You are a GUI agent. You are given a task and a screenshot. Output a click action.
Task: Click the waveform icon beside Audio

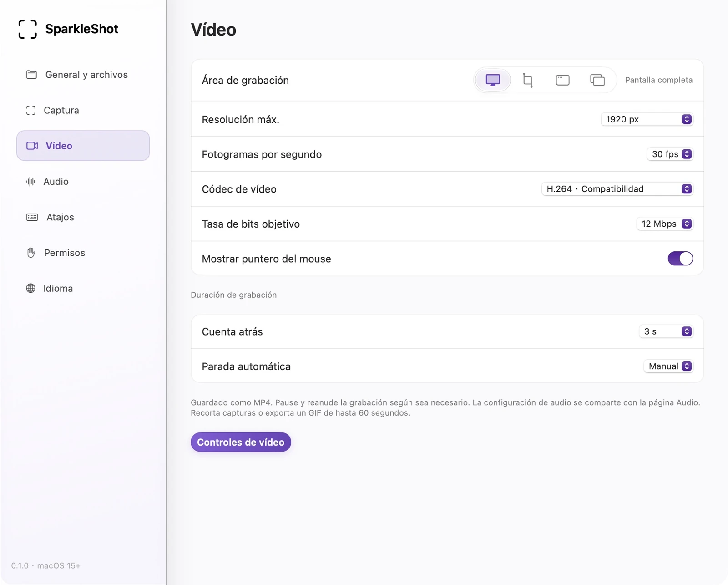pyautogui.click(x=30, y=182)
